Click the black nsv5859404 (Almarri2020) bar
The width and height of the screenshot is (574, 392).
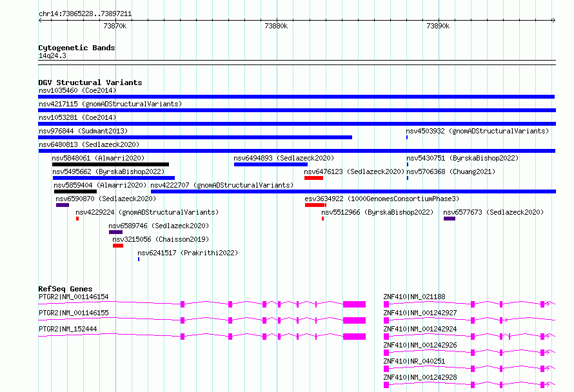pyautogui.click(x=75, y=191)
